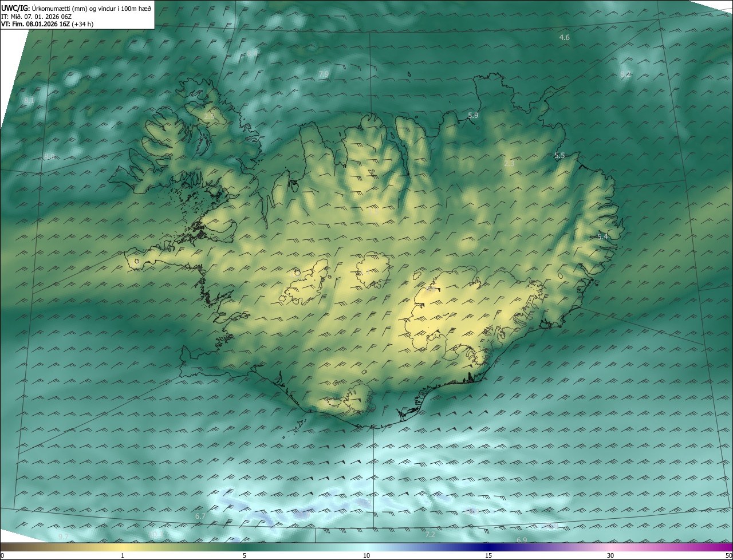Click the 8.0 value label on the map
Screen dimensions: 733x560
point(49,157)
